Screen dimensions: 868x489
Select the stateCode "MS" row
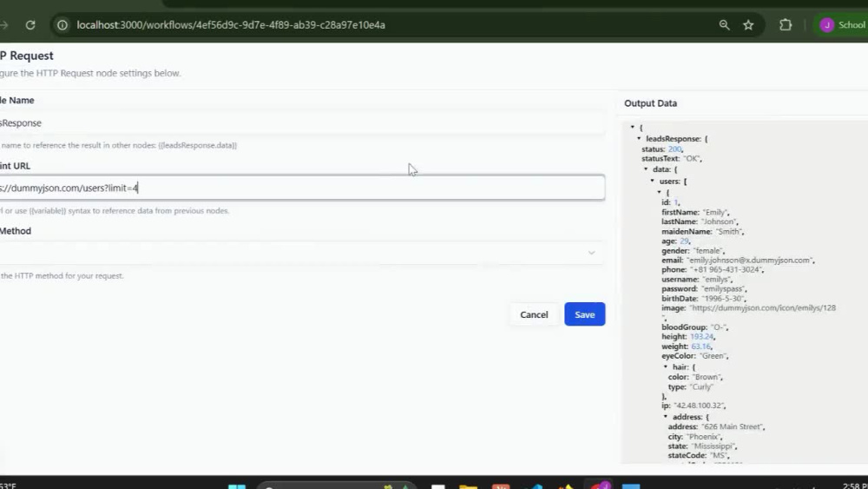point(699,456)
